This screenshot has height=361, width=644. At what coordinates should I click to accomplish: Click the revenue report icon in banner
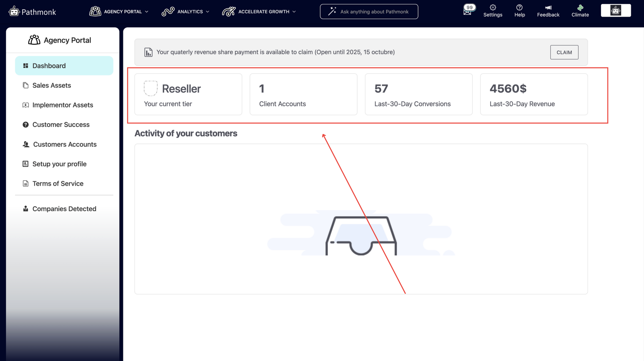pos(148,52)
